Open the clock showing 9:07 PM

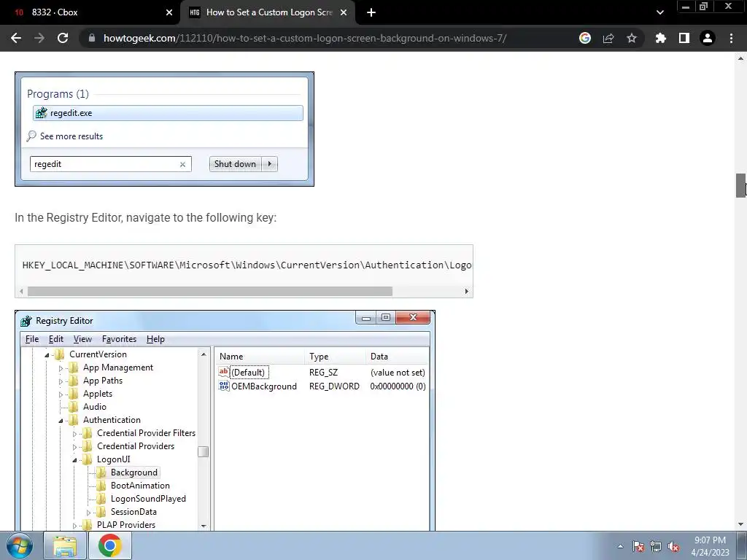[710, 546]
